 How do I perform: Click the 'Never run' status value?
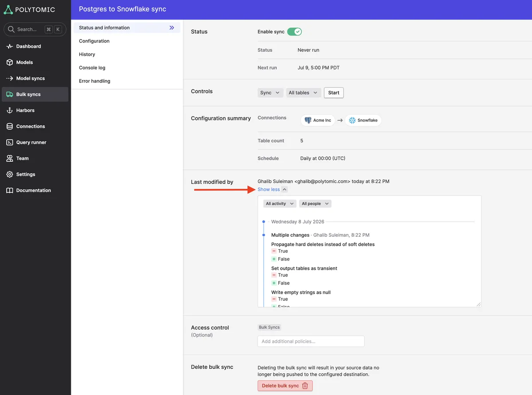[308, 50]
